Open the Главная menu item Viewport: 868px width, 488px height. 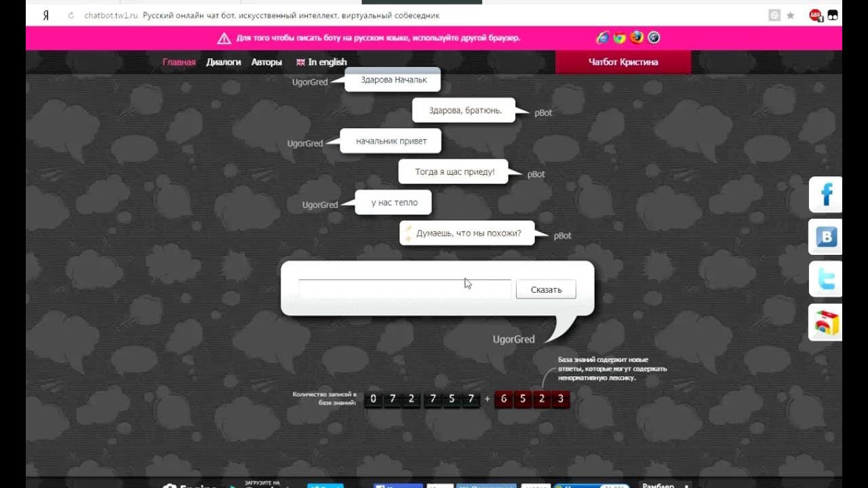(x=179, y=62)
